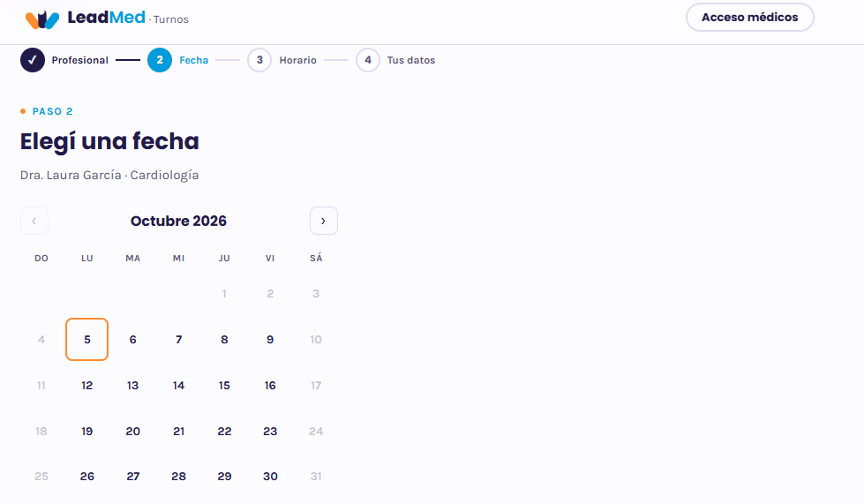Click the disabled day 2 cell
This screenshot has width=864, height=504.
[x=270, y=294]
